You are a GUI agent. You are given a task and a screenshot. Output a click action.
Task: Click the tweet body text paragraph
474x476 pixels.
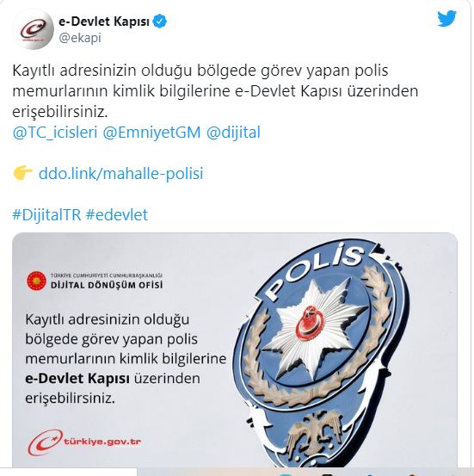coord(215,91)
